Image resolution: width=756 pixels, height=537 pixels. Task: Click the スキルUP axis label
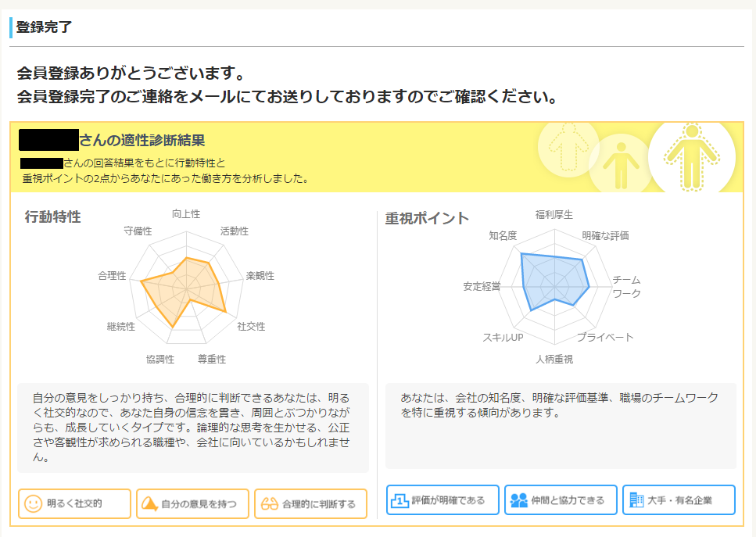click(503, 338)
